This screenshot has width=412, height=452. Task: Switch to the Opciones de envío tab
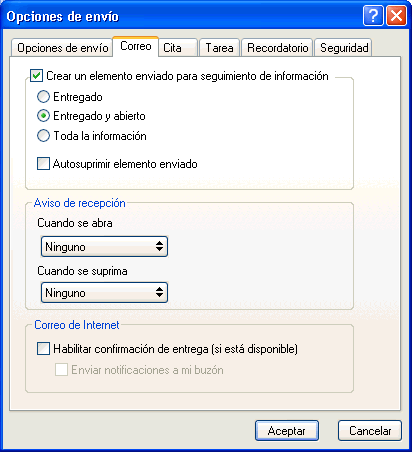click(x=62, y=48)
